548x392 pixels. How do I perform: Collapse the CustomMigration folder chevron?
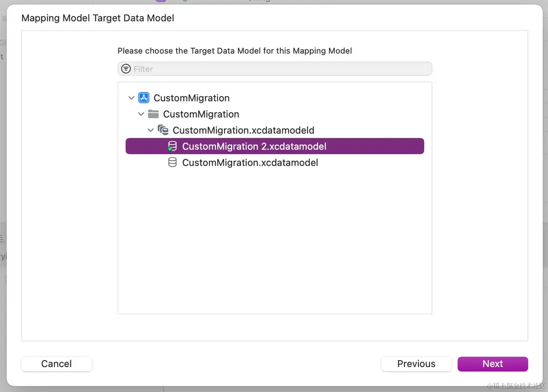click(x=141, y=114)
